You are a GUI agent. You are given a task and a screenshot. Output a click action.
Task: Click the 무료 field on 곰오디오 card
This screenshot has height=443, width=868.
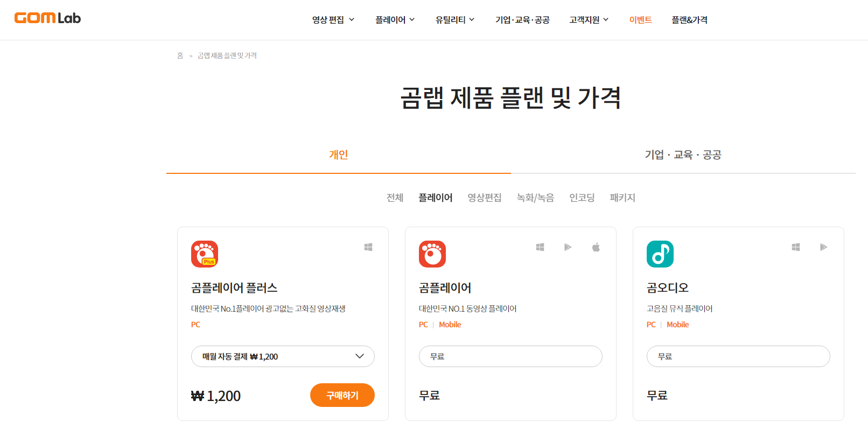tap(738, 356)
